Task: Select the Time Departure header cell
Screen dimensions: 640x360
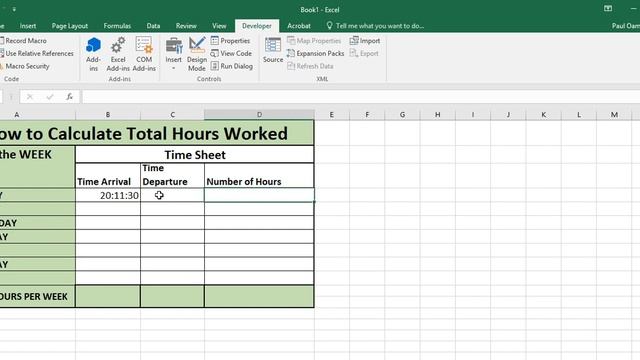Action: pos(172,176)
